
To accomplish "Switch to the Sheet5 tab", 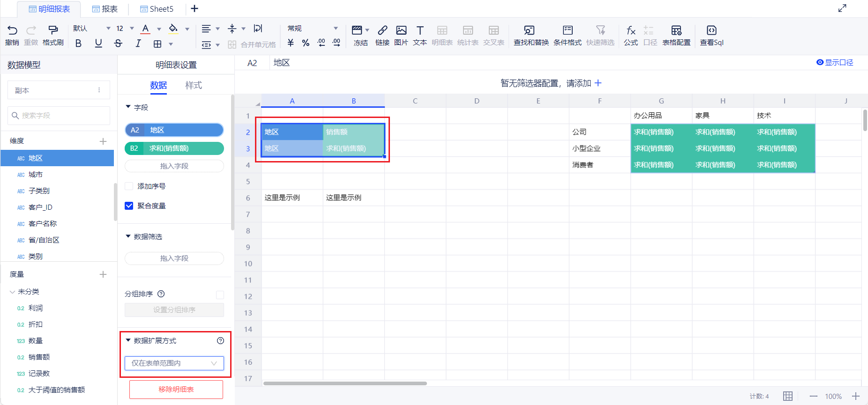I will click(157, 9).
